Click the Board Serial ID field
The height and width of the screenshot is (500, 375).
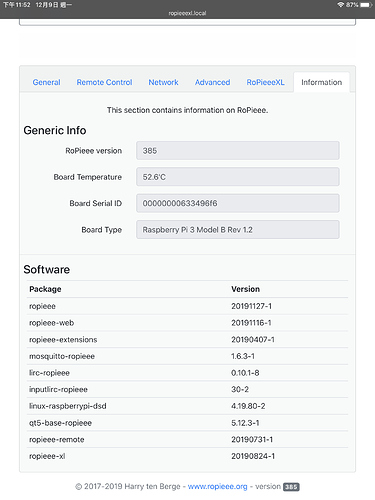coord(238,203)
